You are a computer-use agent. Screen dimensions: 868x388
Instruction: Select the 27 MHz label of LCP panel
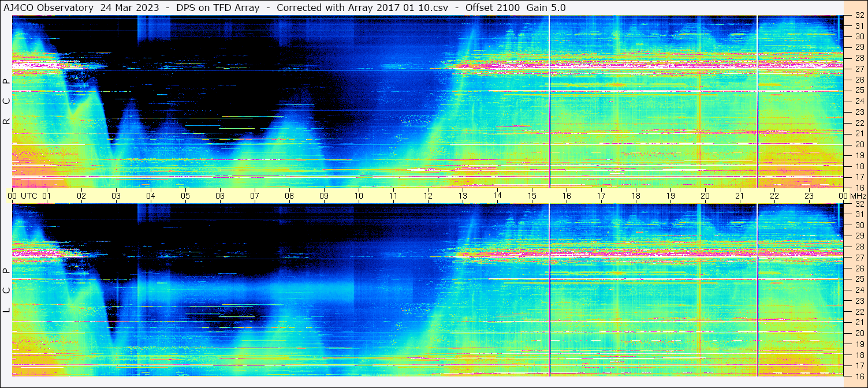(859, 258)
